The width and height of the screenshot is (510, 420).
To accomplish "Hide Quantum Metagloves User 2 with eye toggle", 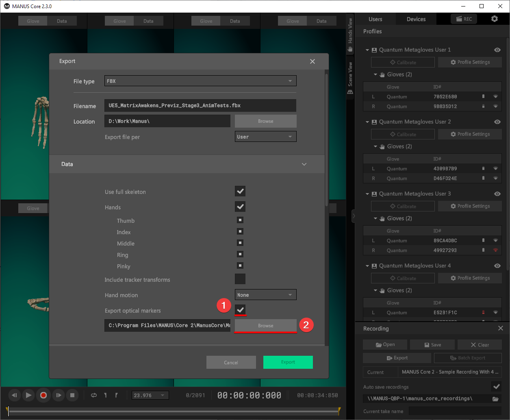I will click(x=497, y=122).
